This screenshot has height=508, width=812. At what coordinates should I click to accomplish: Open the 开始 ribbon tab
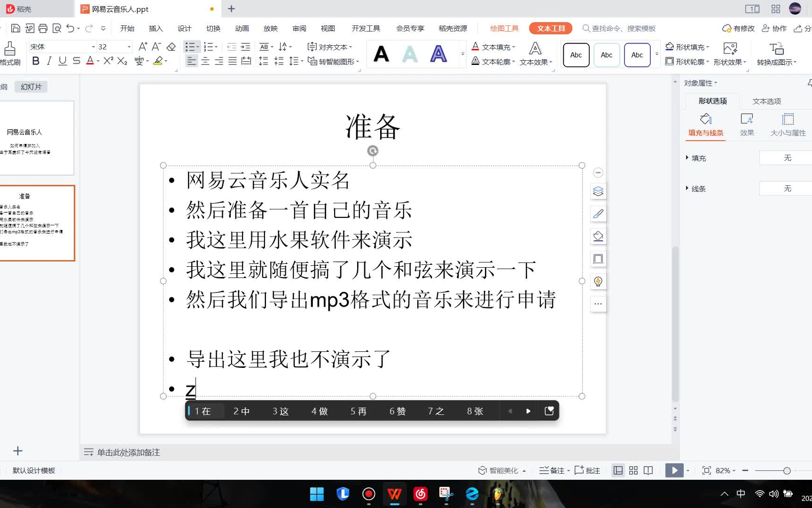pyautogui.click(x=127, y=28)
